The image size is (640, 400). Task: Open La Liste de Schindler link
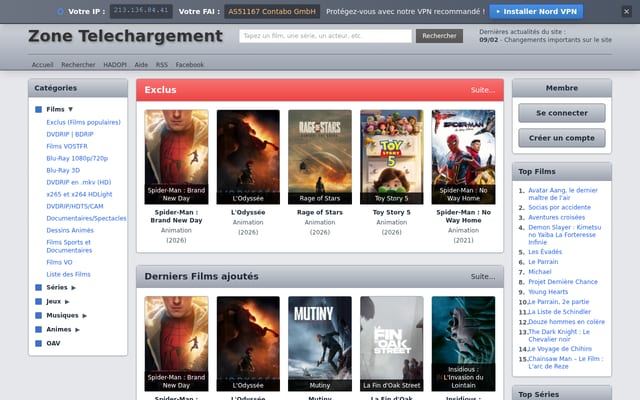560,312
